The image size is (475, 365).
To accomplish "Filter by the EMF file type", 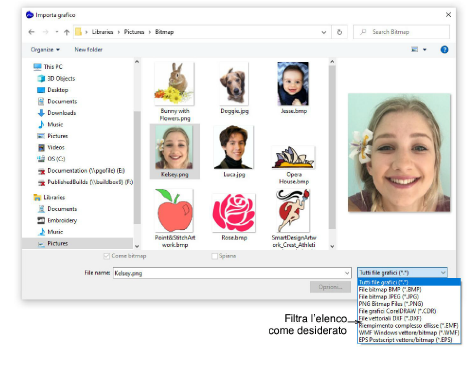I will (409, 326).
